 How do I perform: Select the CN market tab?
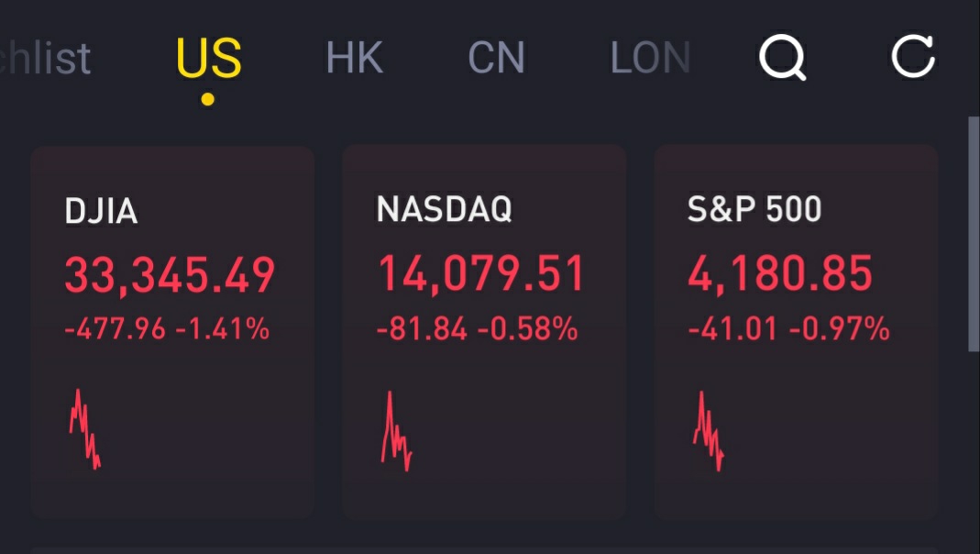[496, 59]
